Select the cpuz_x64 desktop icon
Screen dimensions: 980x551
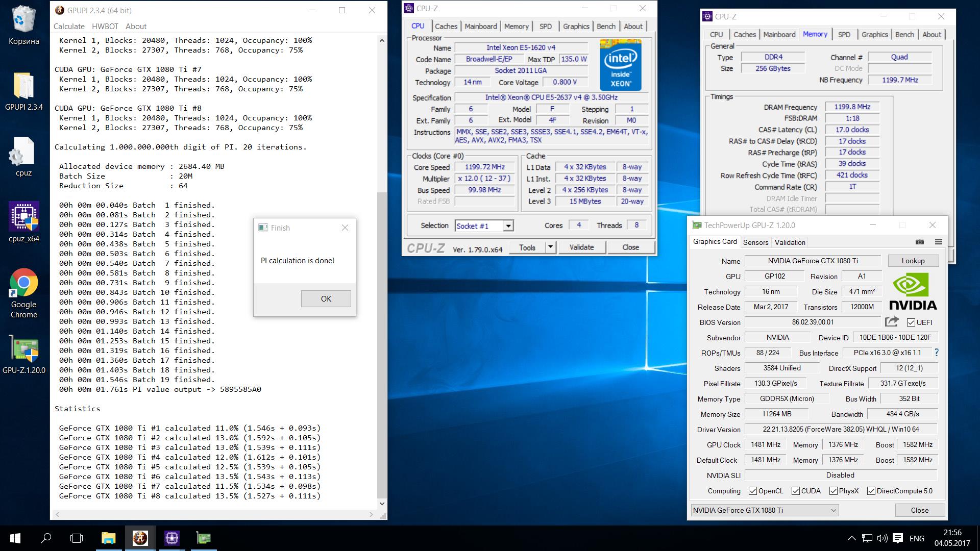pos(23,222)
